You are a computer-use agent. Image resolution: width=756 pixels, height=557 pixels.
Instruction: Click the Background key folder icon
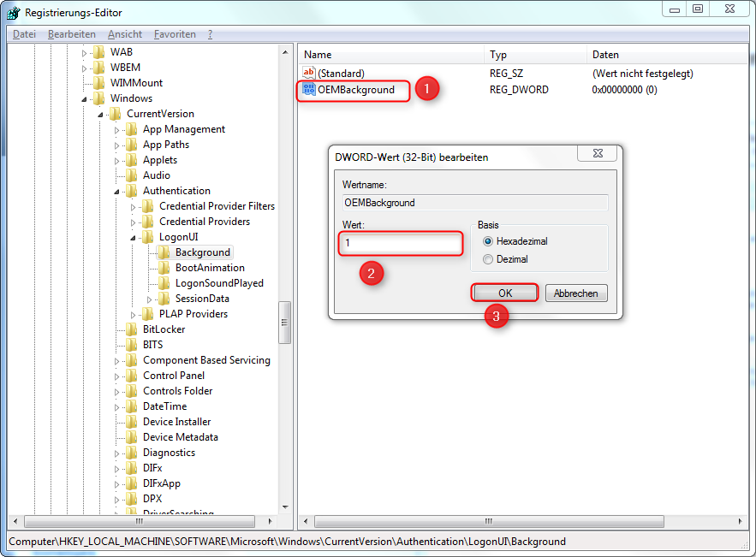click(164, 252)
